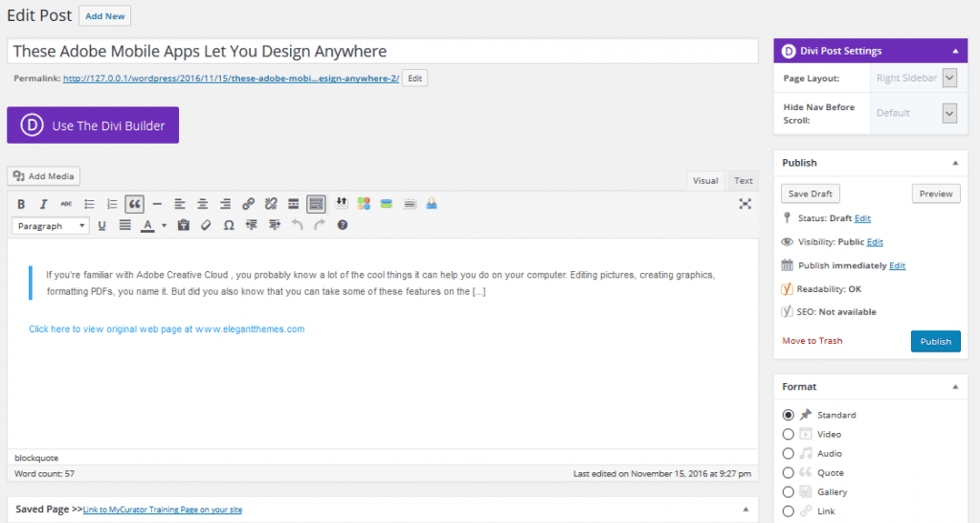Increase the paragraph indent
Viewport: 980px width, 523px height.
275,225
